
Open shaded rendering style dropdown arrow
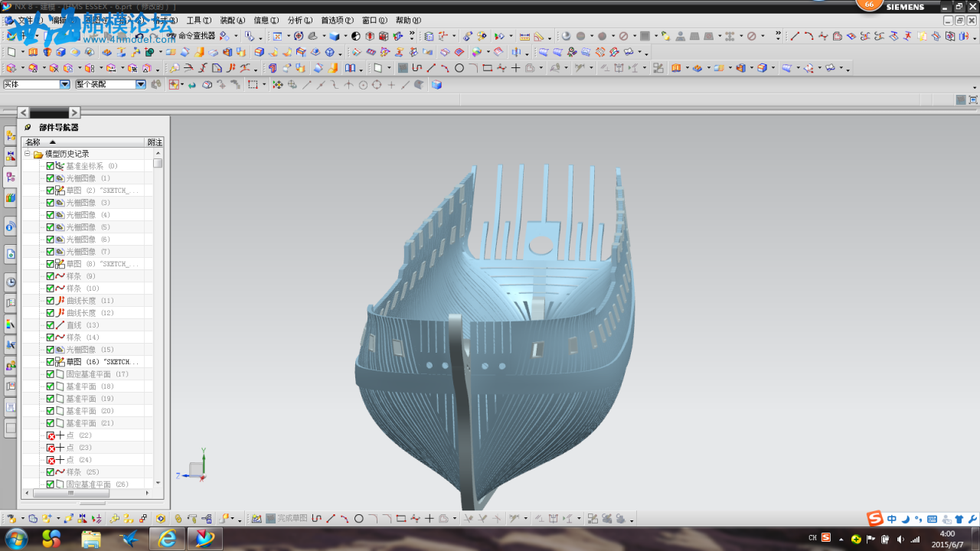pyautogui.click(x=345, y=36)
